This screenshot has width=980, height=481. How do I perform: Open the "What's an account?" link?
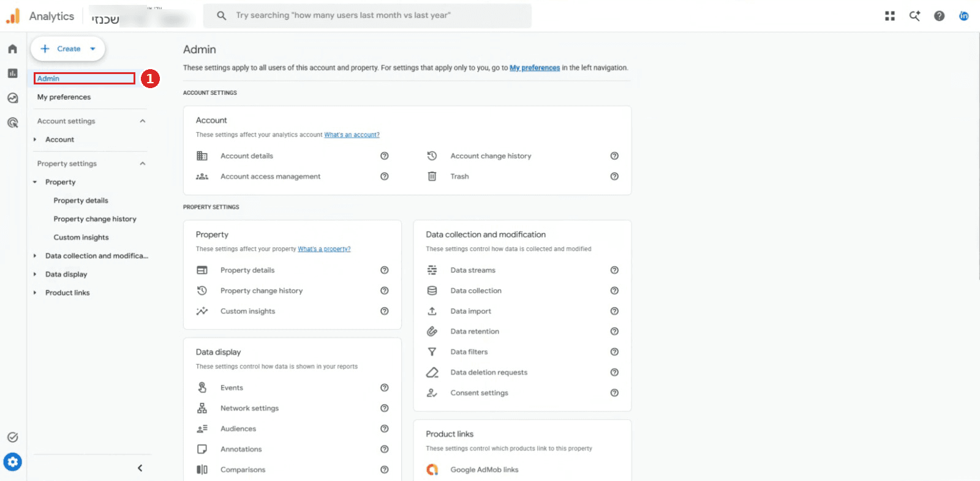click(x=352, y=135)
